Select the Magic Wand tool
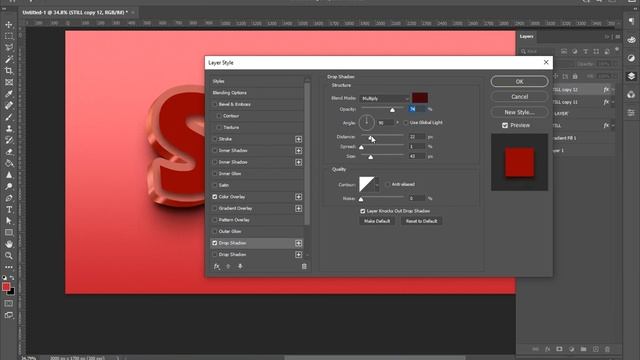Screen dimensions: 640x360 (x=9, y=59)
